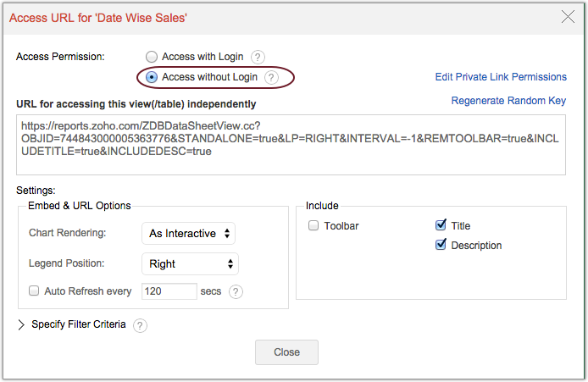Screen dimensions: 588x382
Task: Expand Specify Filter Criteria section
Action: pyautogui.click(x=21, y=324)
